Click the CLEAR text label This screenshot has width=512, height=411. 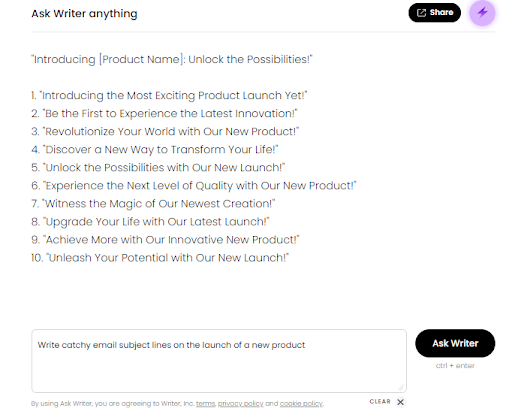click(380, 402)
